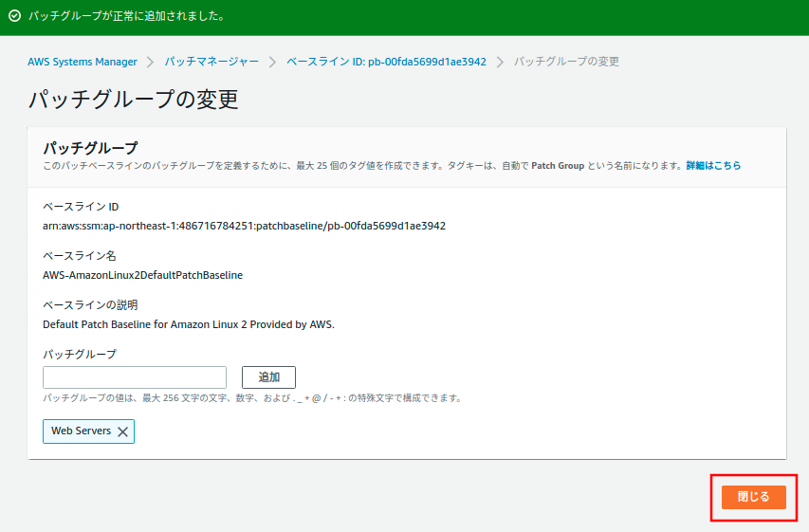Open the AWS Systems Manager breadcrumb
Image resolution: width=809 pixels, height=532 pixels.
point(83,62)
